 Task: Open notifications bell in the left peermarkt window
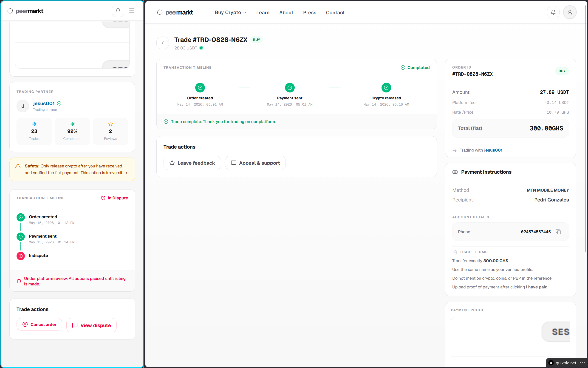tap(118, 11)
